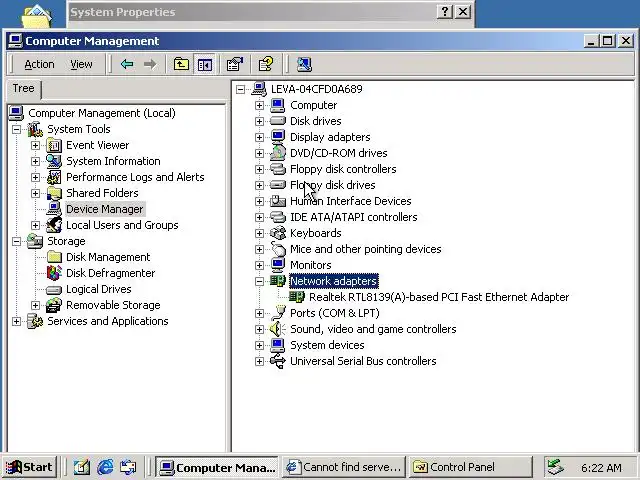Select Floppy disk drives label

point(333,185)
